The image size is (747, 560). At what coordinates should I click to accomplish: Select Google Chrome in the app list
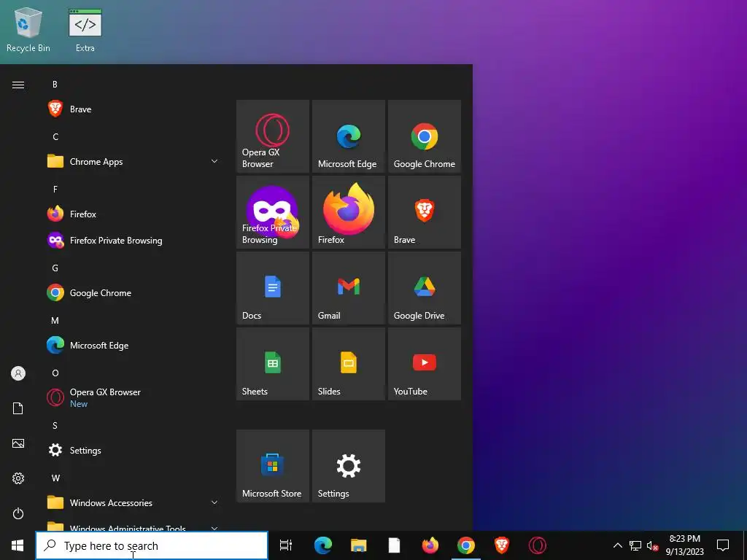[133, 293]
